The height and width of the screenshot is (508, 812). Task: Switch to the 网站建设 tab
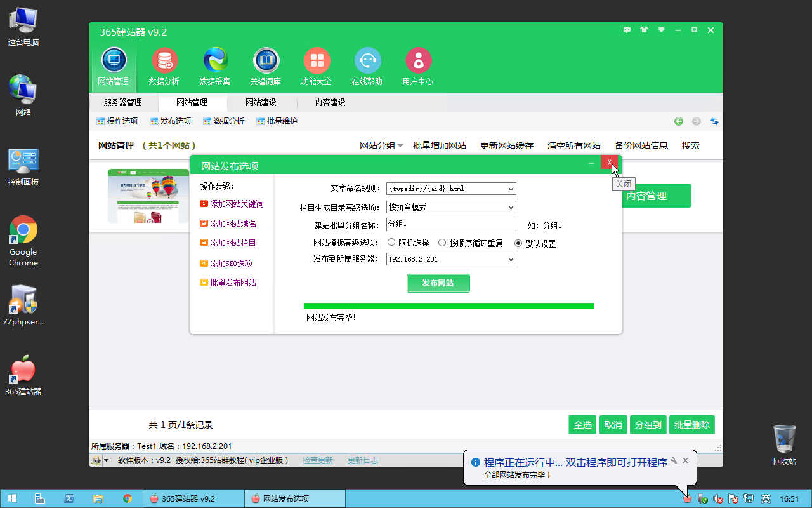pyautogui.click(x=261, y=102)
